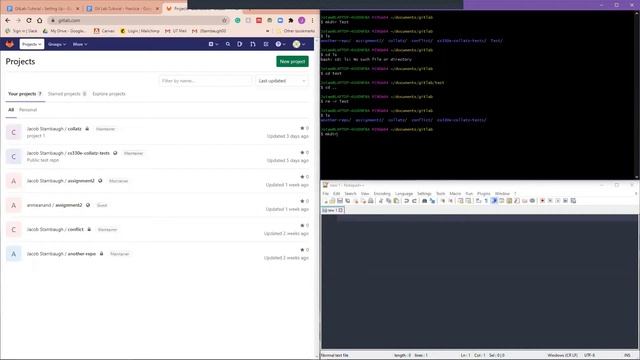Click the New project button
This screenshot has height=360, width=640.
[292, 61]
